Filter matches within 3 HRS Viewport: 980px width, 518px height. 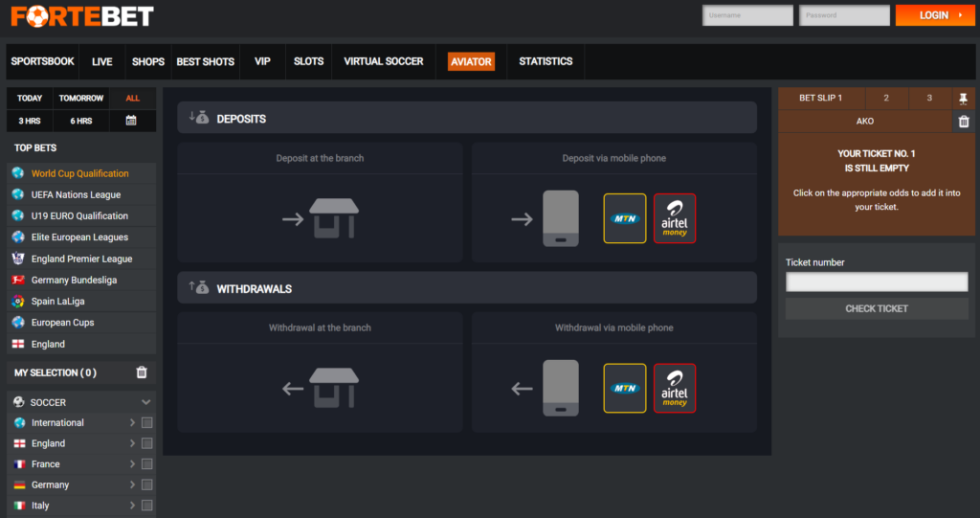point(30,121)
